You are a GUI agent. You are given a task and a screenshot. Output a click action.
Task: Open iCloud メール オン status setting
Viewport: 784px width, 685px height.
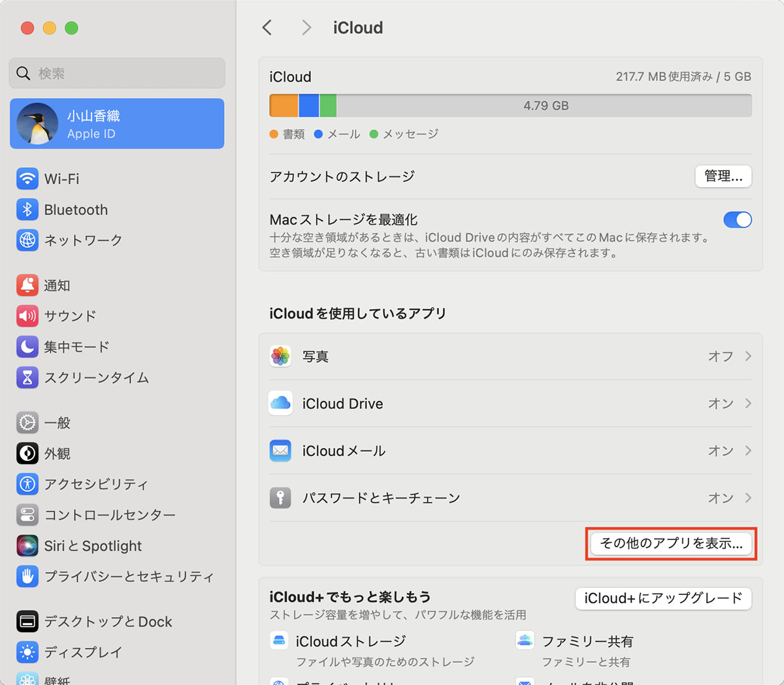click(721, 451)
